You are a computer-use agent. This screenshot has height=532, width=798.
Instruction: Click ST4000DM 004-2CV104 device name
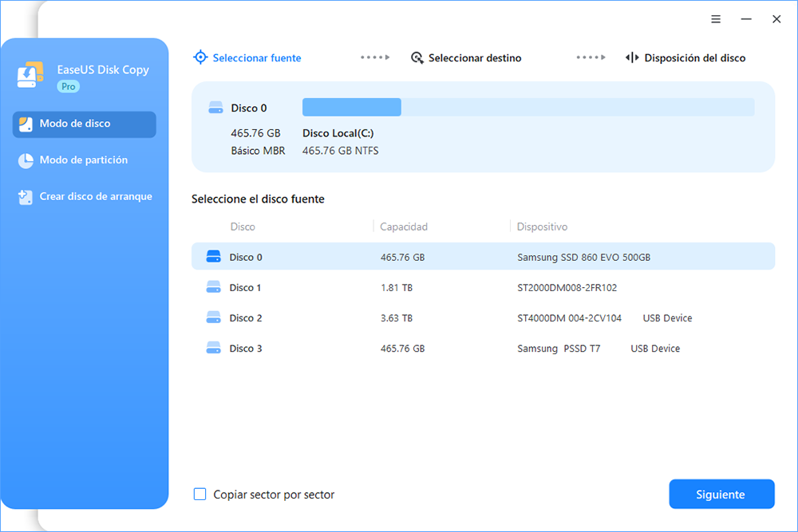pyautogui.click(x=570, y=318)
